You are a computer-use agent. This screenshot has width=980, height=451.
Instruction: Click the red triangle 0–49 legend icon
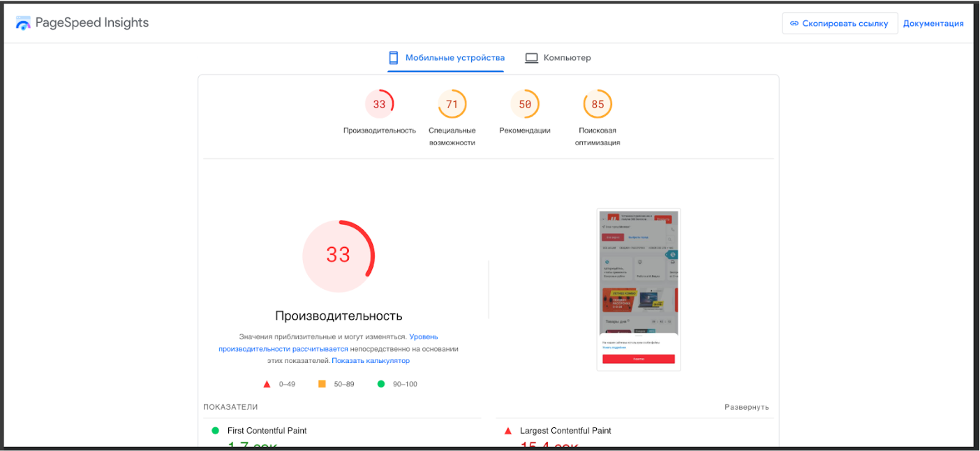[x=267, y=384]
